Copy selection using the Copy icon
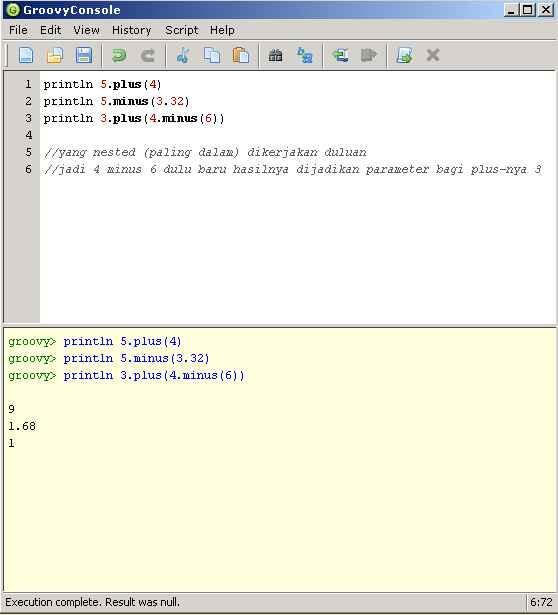 (x=212, y=55)
